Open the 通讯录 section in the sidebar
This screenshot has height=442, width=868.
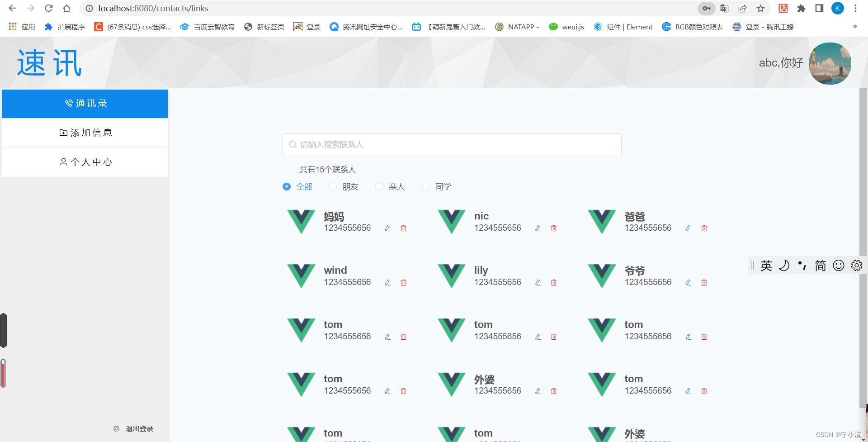pyautogui.click(x=85, y=103)
